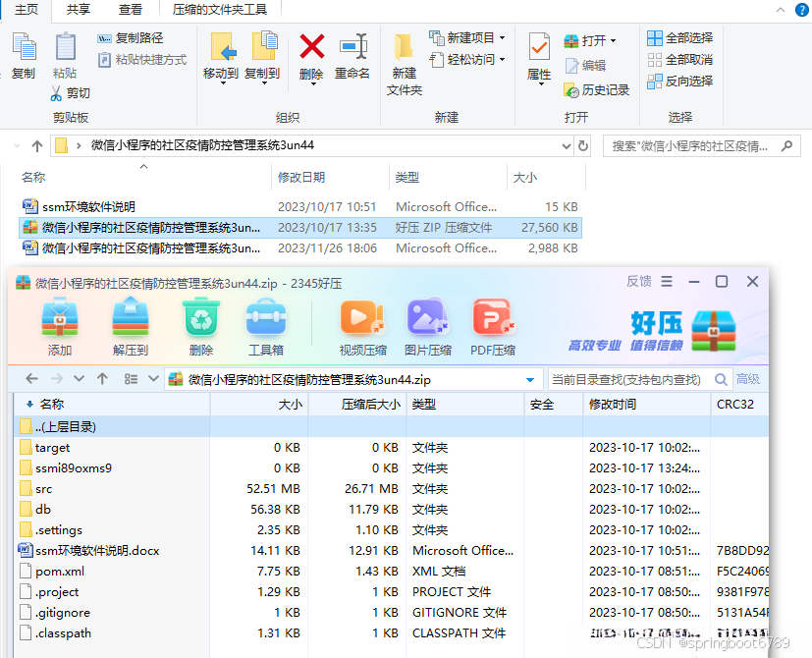This screenshot has width=812, height=658.
Task: Open the 打开 dropdown arrow in ribbon
Action: coord(614,41)
